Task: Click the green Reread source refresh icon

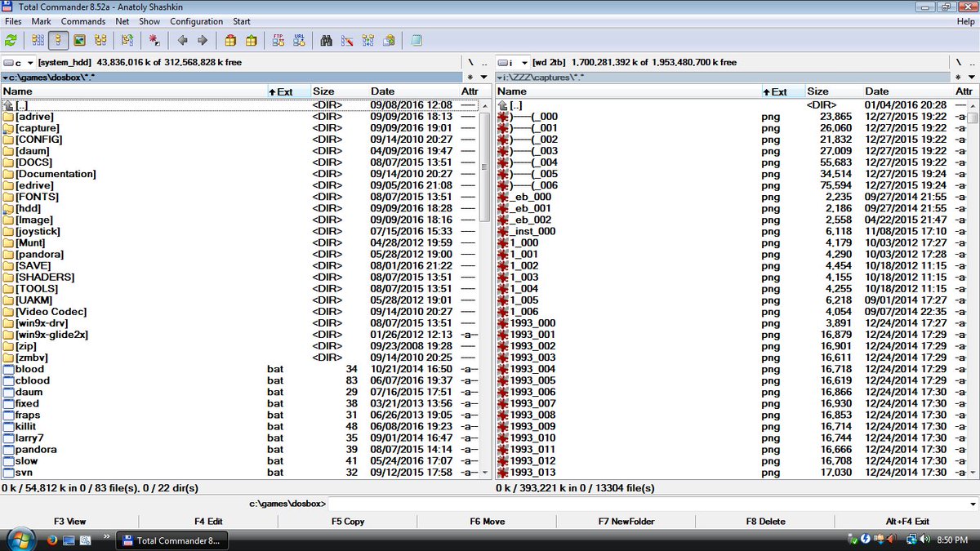Action: point(11,40)
